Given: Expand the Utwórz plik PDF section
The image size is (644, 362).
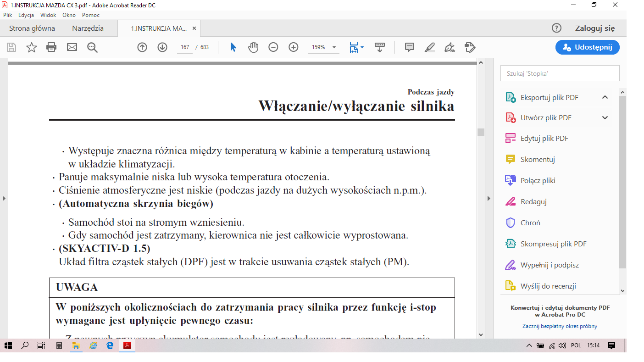Looking at the screenshot, I should point(605,118).
